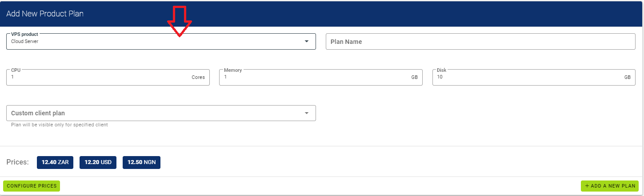644x196 pixels.
Task: Click the GB suffix in Memory field
Action: pos(414,77)
